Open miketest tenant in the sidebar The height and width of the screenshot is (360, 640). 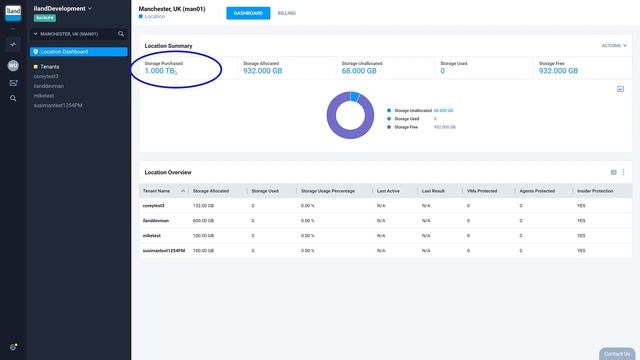click(44, 96)
